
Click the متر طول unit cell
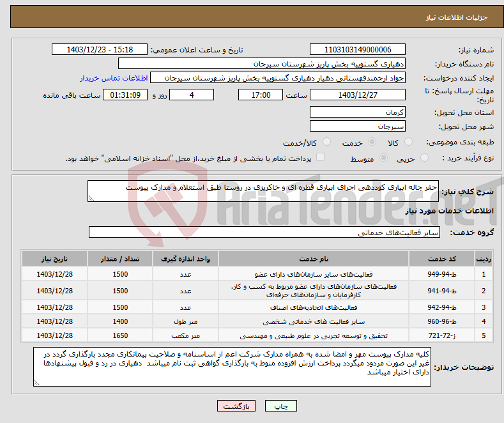point(185,321)
